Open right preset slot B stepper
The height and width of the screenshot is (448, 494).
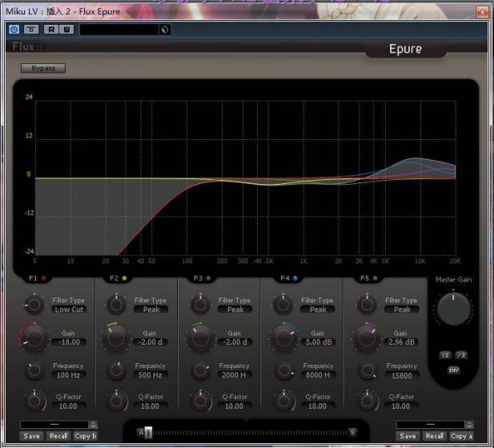pyautogui.click(x=469, y=424)
